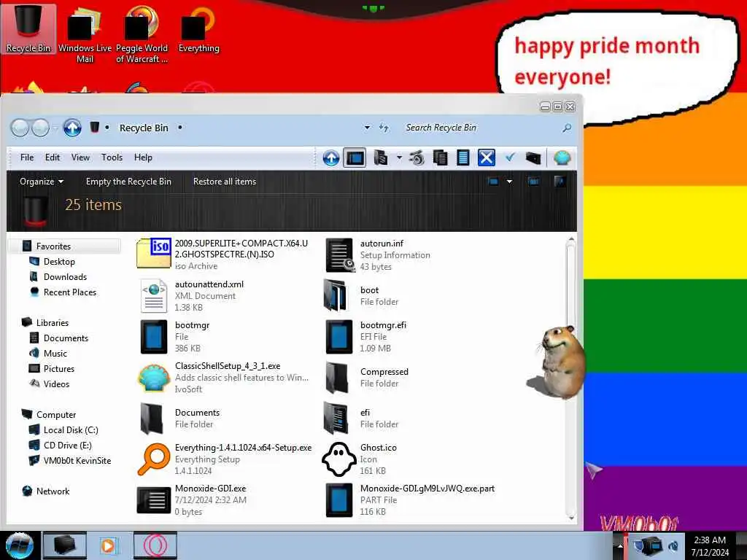Click the change view button
The width and height of the screenshot is (747, 560).
coord(493,182)
